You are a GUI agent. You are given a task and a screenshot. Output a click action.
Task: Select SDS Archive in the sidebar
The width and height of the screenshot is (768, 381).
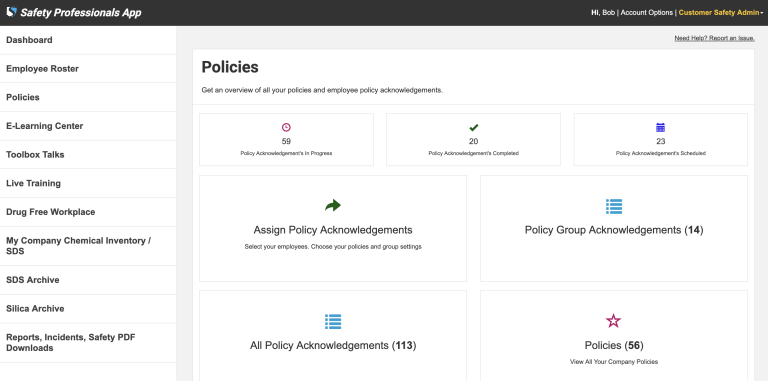coord(88,280)
